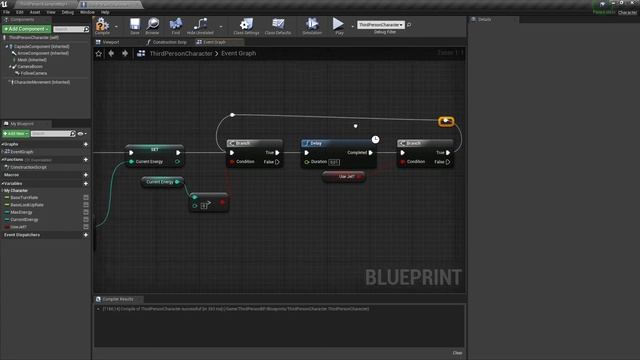Open the Find tool in toolbar
Image resolution: width=640 pixels, height=360 pixels.
[x=176, y=26]
